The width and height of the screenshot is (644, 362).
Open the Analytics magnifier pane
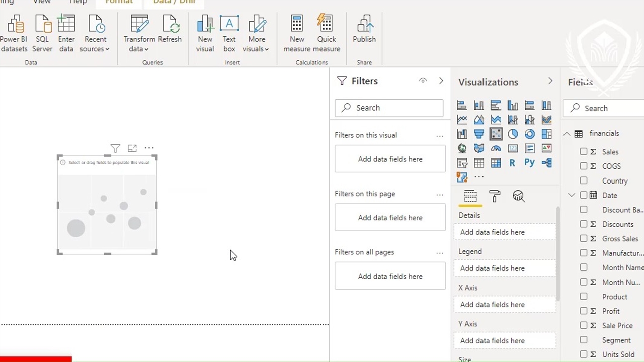pyautogui.click(x=518, y=196)
